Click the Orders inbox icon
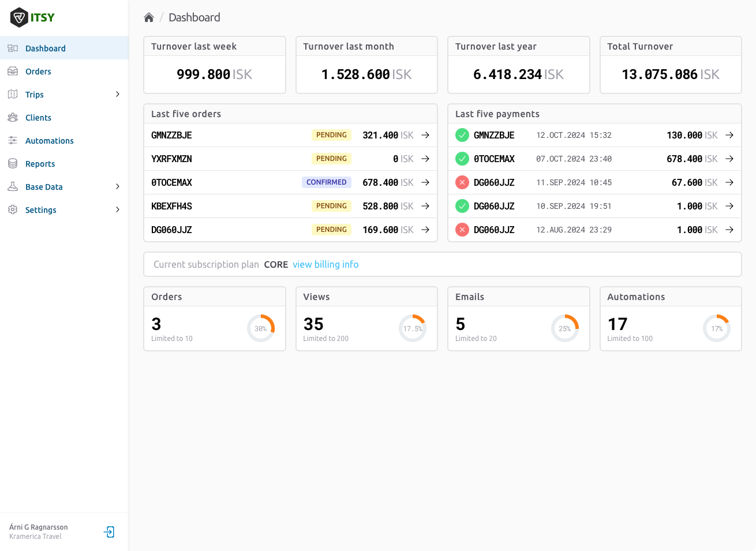756x551 pixels. point(13,71)
